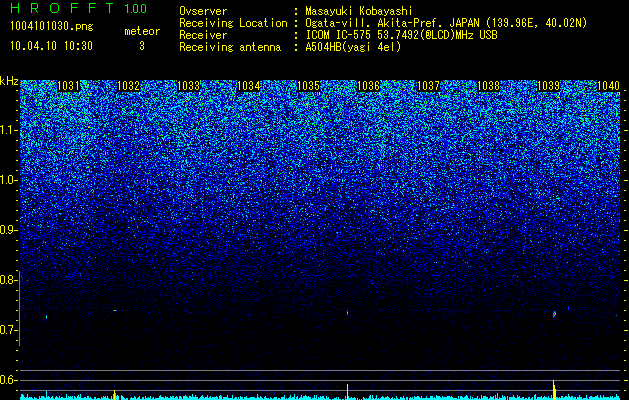Click the 1038 time marker
This screenshot has width=629, height=400.
[489, 86]
